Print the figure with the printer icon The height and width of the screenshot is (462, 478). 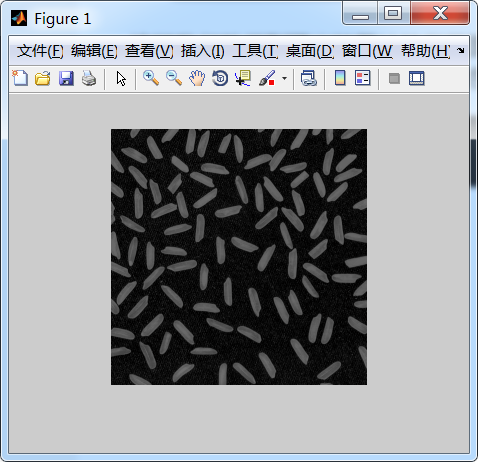pyautogui.click(x=89, y=79)
